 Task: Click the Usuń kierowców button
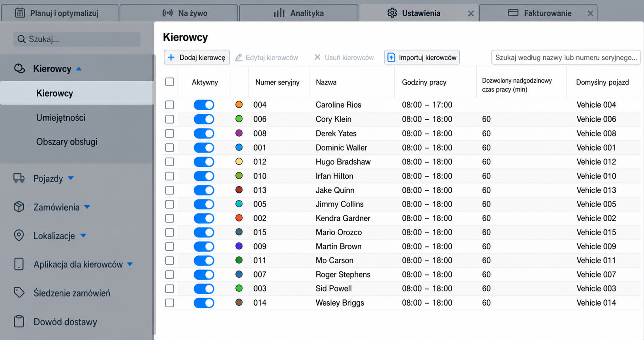point(344,57)
